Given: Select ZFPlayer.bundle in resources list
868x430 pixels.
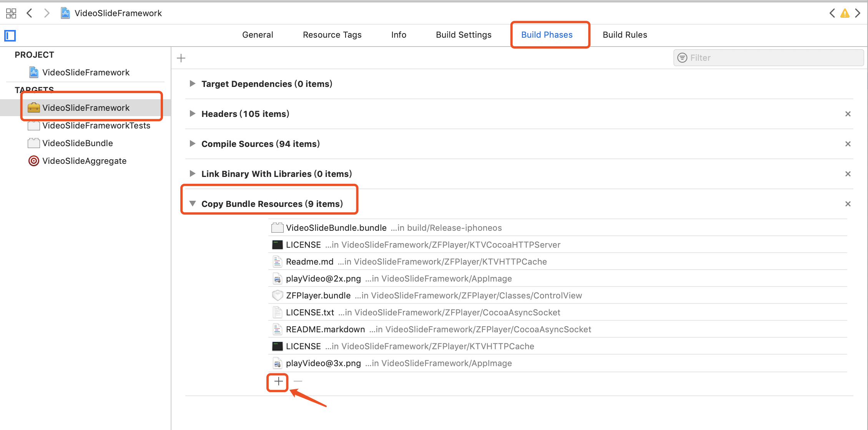Looking at the screenshot, I should [318, 295].
